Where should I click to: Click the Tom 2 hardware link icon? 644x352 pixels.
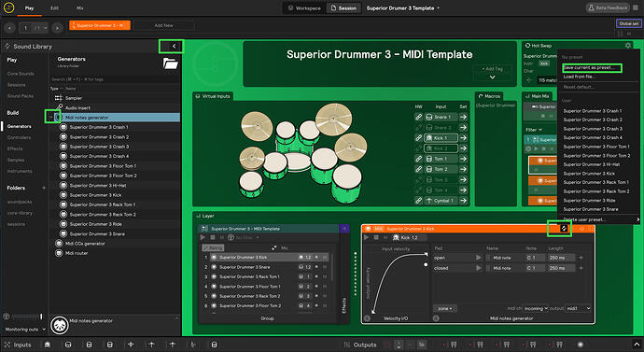click(418, 169)
